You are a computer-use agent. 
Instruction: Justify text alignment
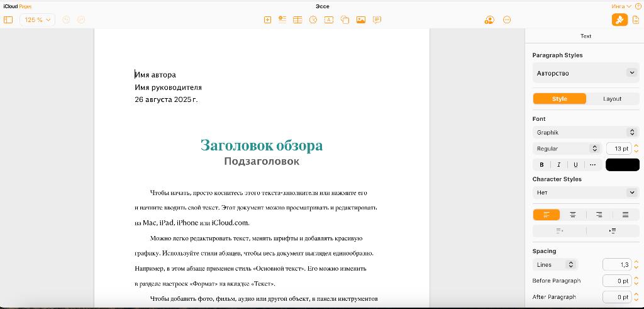pos(626,215)
